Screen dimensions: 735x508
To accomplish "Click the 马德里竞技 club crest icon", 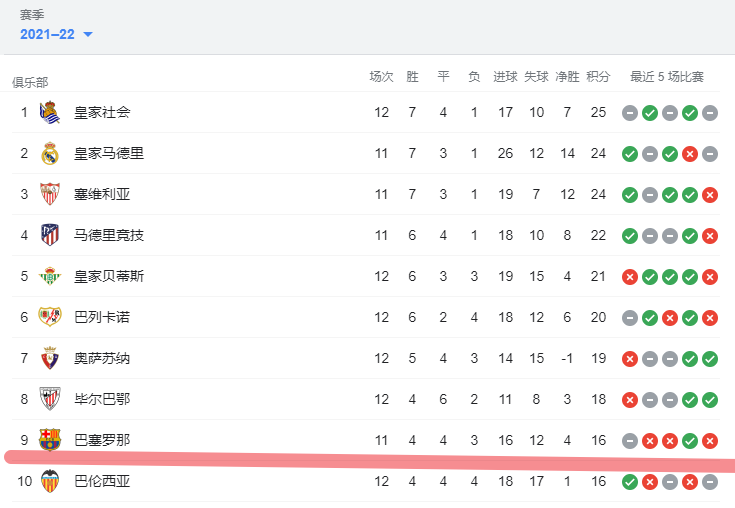I will point(50,235).
